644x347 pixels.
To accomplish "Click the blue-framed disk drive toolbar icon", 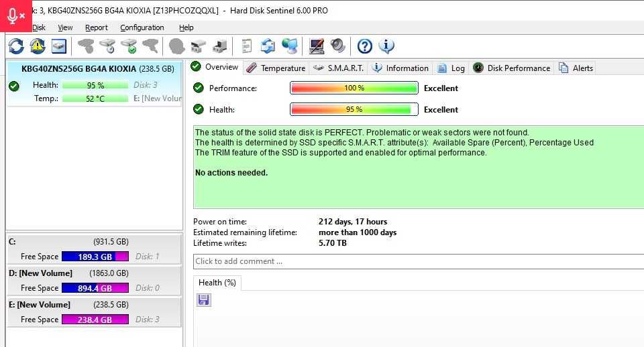I will 59,46.
